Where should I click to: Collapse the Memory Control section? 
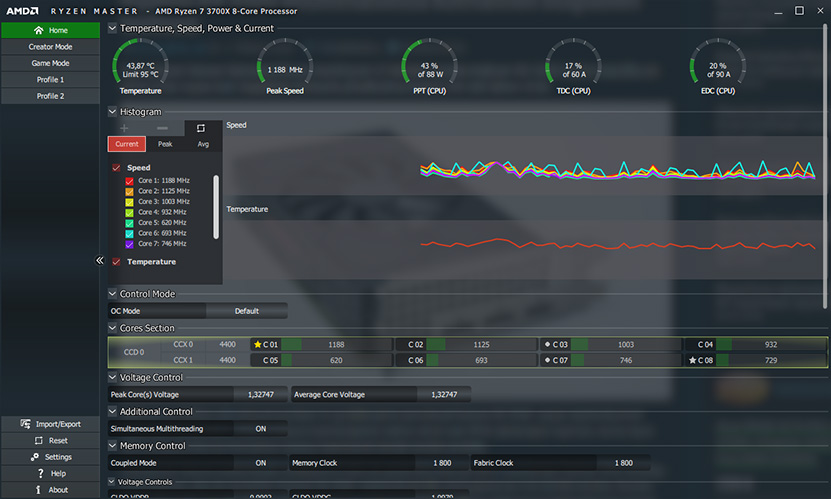[112, 445]
